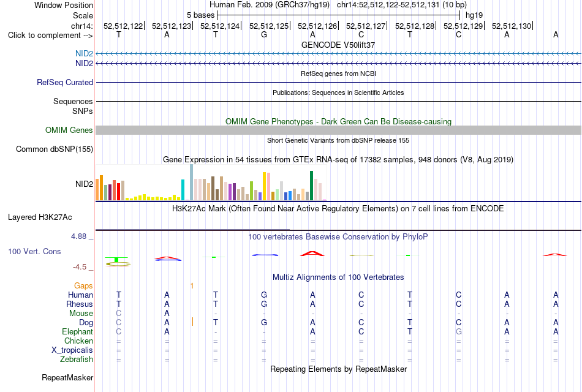Image resolution: width=582 pixels, height=392 pixels.
Task: Click the Dog alignment row label
Action: 86,323
